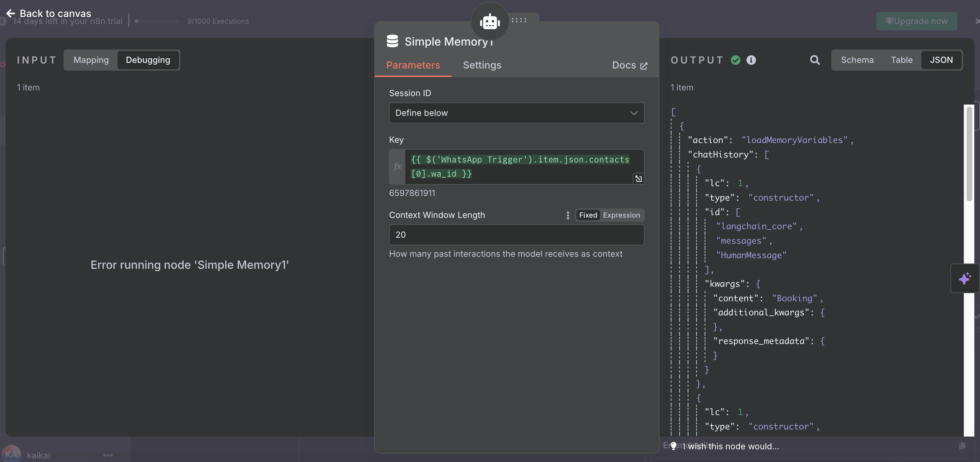Show output as JSON
Viewport: 980px width, 462px height.
tap(941, 60)
